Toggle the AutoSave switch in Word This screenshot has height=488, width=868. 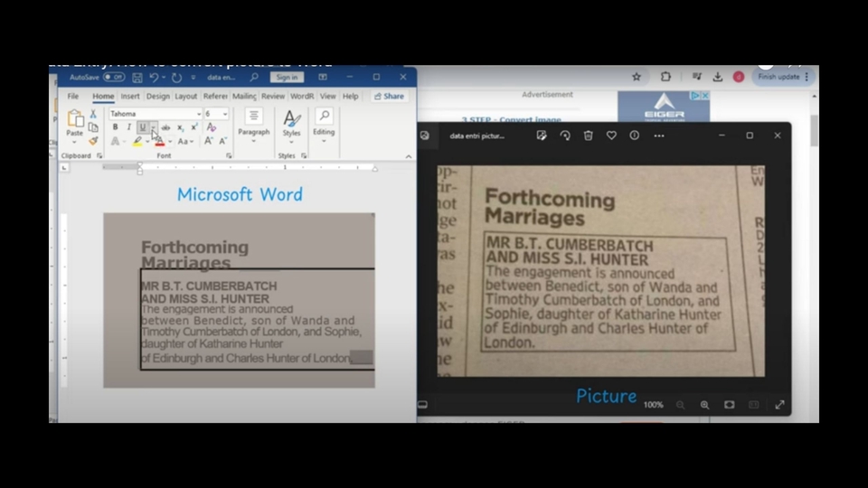click(114, 78)
